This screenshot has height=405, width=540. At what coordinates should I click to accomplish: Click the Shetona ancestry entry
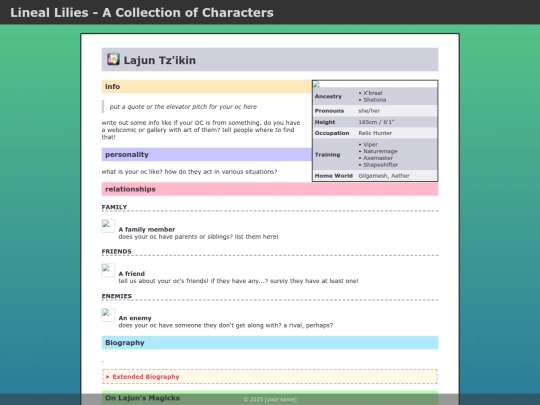click(x=375, y=100)
